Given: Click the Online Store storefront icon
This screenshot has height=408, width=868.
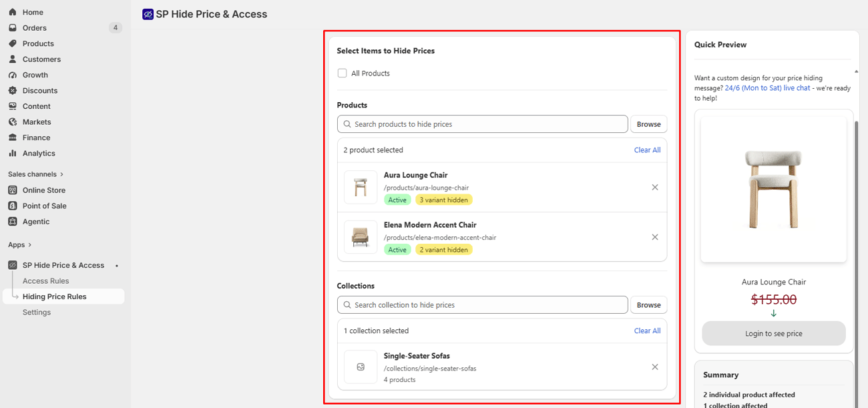Looking at the screenshot, I should pyautogui.click(x=13, y=190).
